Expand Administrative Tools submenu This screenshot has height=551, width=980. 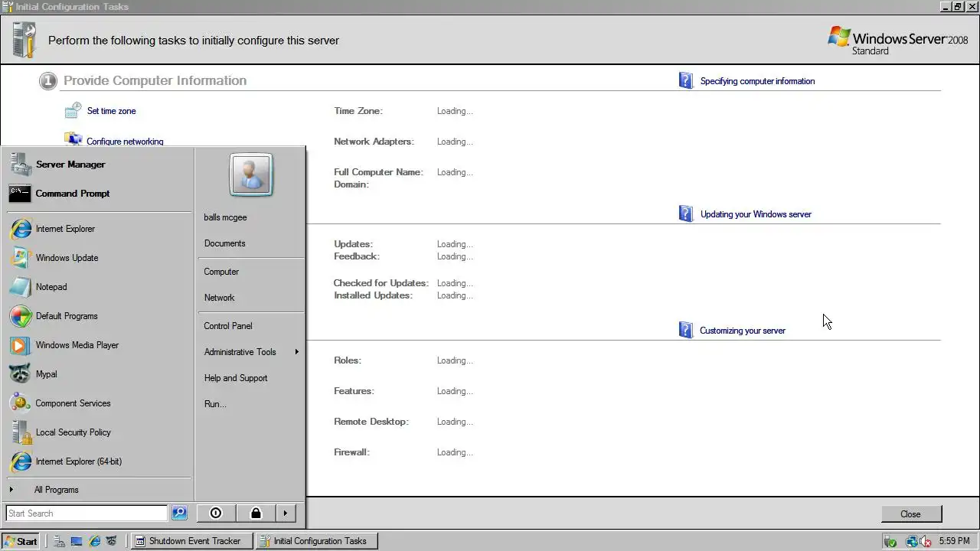pos(251,352)
